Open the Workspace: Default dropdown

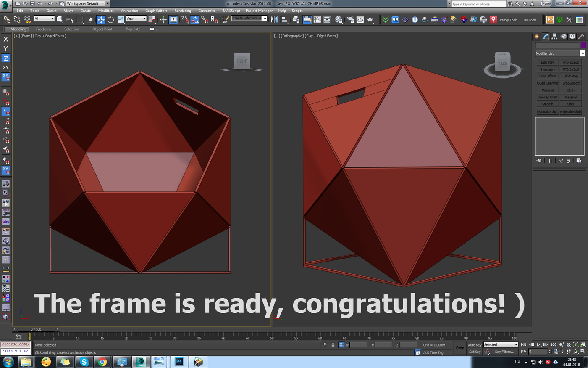pyautogui.click(x=85, y=3)
